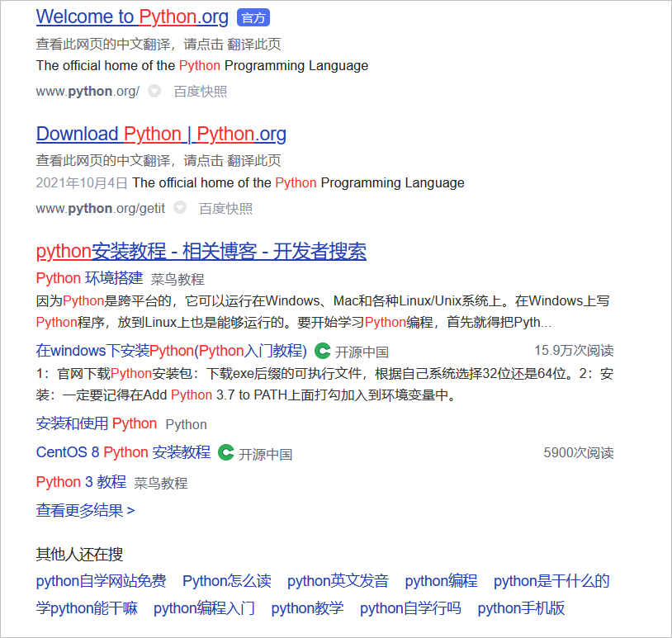
Task: Open the www.python.org/ URL link
Action: click(x=88, y=92)
